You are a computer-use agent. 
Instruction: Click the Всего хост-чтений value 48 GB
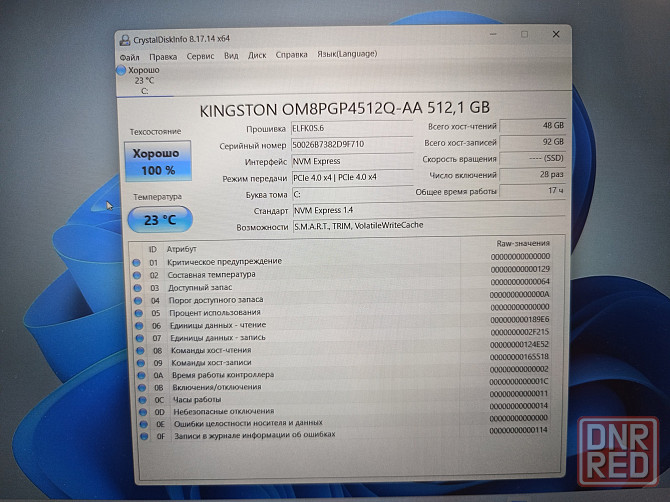(533, 126)
